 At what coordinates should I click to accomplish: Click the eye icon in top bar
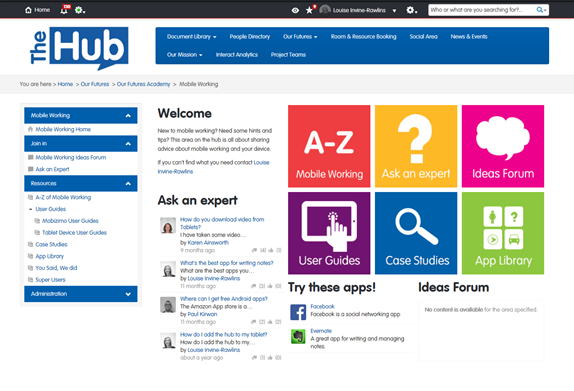(x=295, y=10)
